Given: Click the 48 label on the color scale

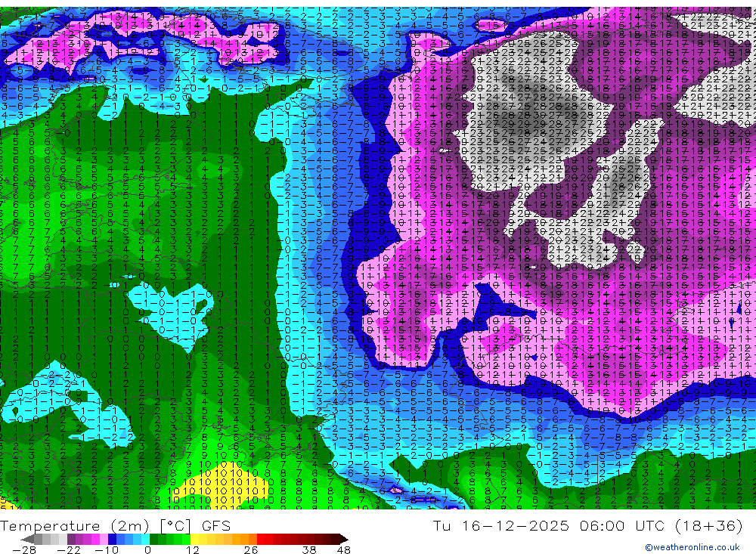Looking at the screenshot, I should (x=343, y=549).
